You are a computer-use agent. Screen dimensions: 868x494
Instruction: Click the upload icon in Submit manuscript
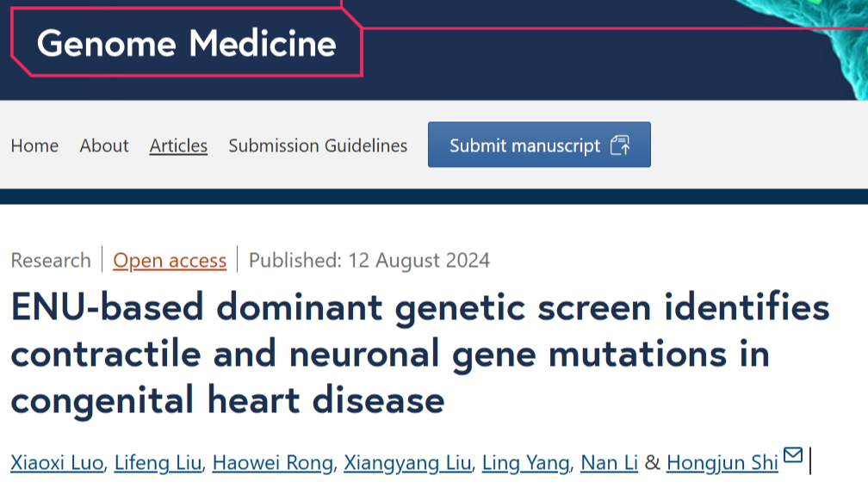tap(619, 145)
